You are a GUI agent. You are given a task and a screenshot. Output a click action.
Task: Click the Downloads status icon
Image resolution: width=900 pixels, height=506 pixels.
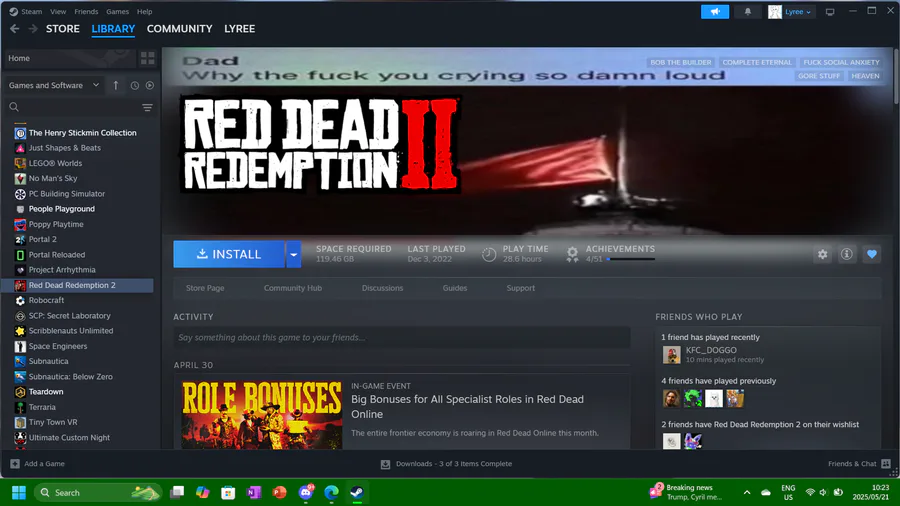point(385,464)
